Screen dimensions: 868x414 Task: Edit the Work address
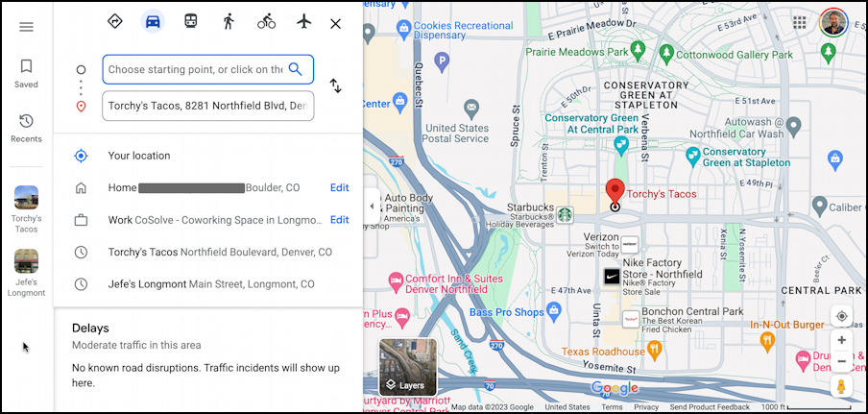point(339,220)
